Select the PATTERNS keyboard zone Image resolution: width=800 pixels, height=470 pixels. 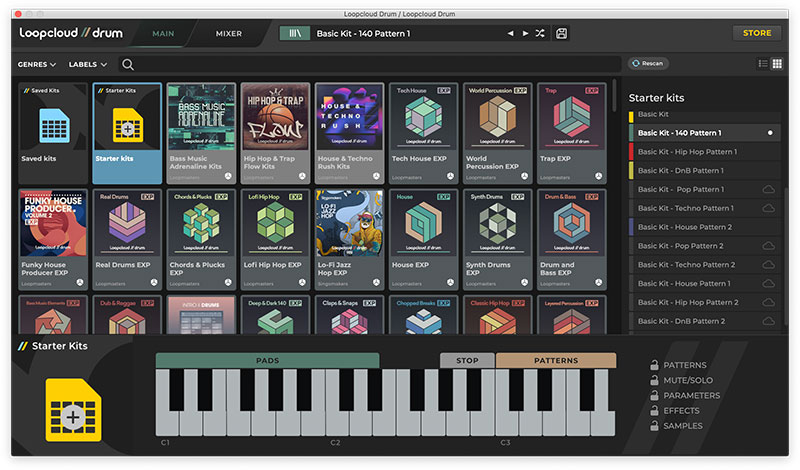(x=556, y=360)
